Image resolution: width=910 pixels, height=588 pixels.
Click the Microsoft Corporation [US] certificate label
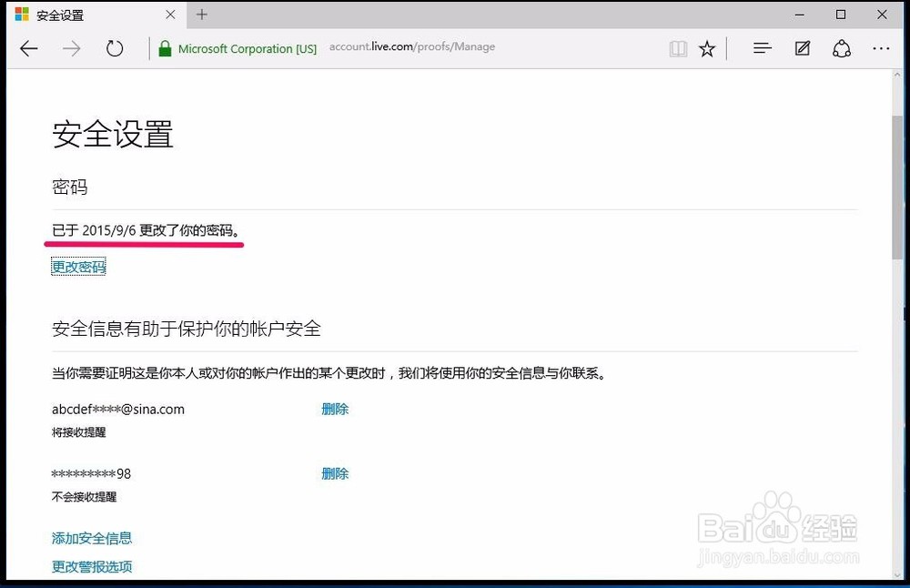247,48
